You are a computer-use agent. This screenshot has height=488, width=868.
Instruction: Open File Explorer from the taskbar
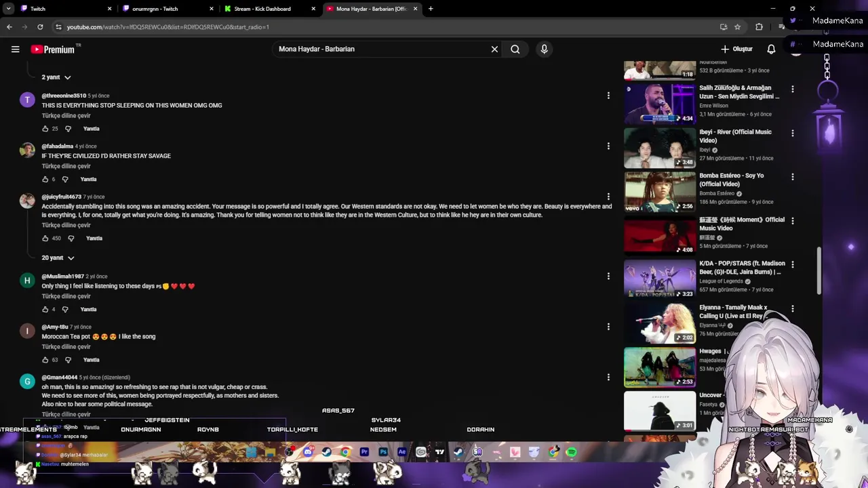(270, 452)
